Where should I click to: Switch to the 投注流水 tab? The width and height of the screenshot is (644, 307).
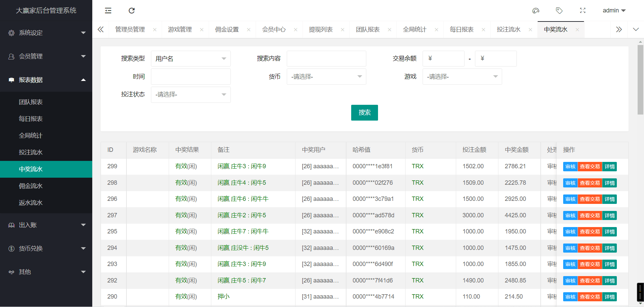click(508, 30)
